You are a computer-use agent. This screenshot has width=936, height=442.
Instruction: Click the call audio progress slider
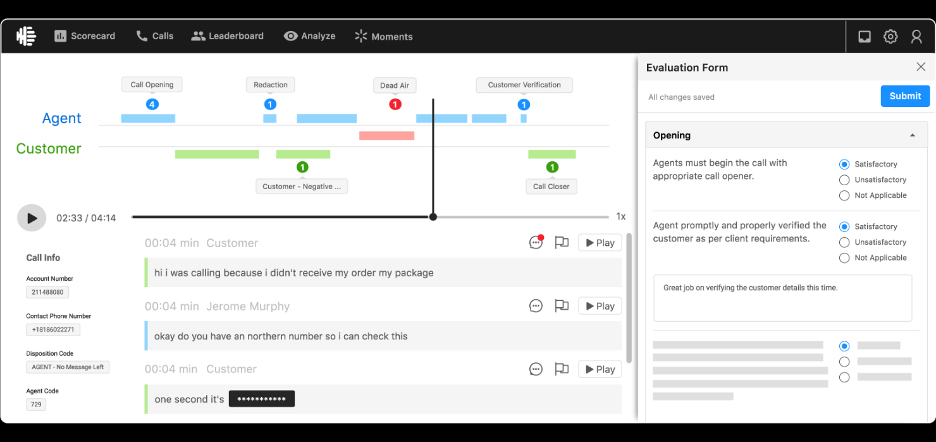tap(370, 217)
